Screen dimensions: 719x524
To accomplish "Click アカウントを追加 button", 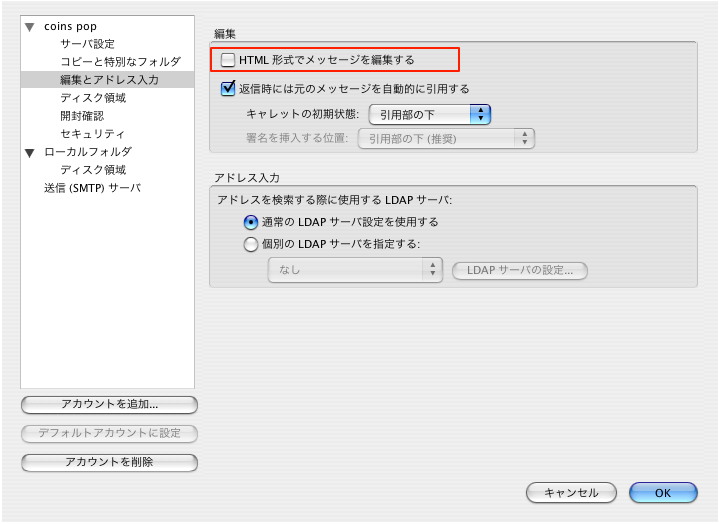I will pos(109,405).
